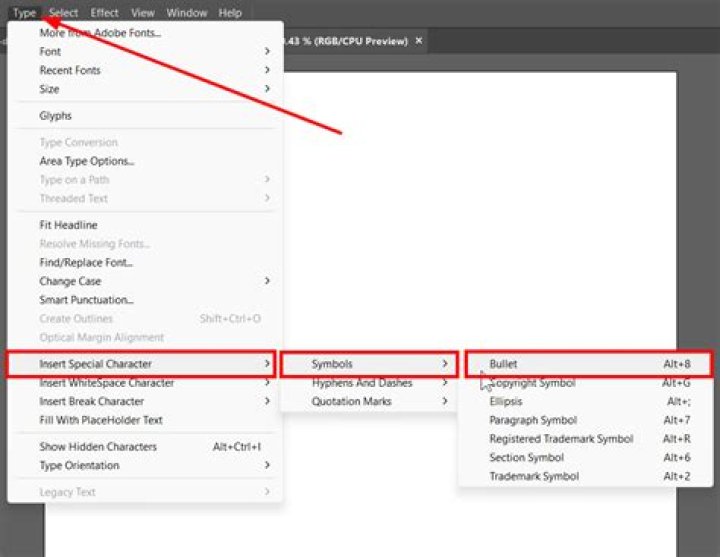Expand the Hyphens And Dashes submenu

pyautogui.click(x=370, y=383)
